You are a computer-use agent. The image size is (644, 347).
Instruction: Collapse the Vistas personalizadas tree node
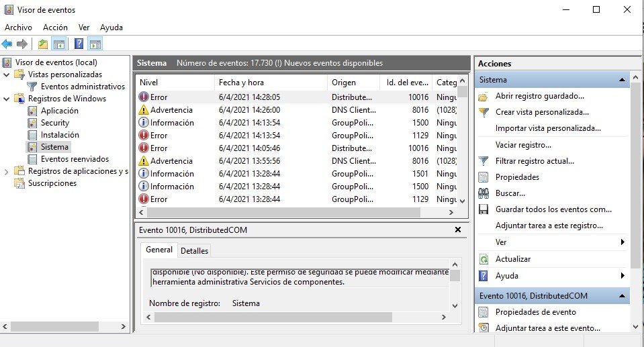(x=7, y=75)
